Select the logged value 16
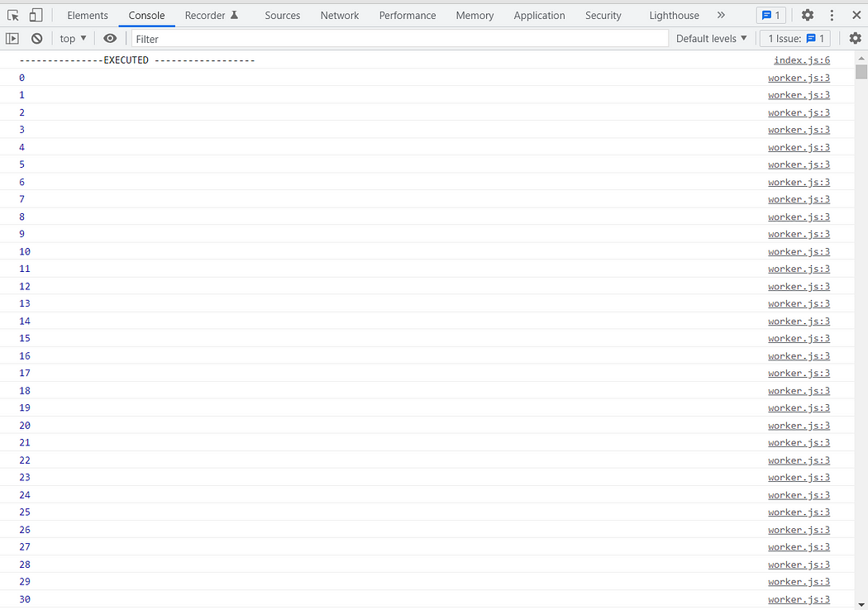The height and width of the screenshot is (610, 868). click(25, 355)
